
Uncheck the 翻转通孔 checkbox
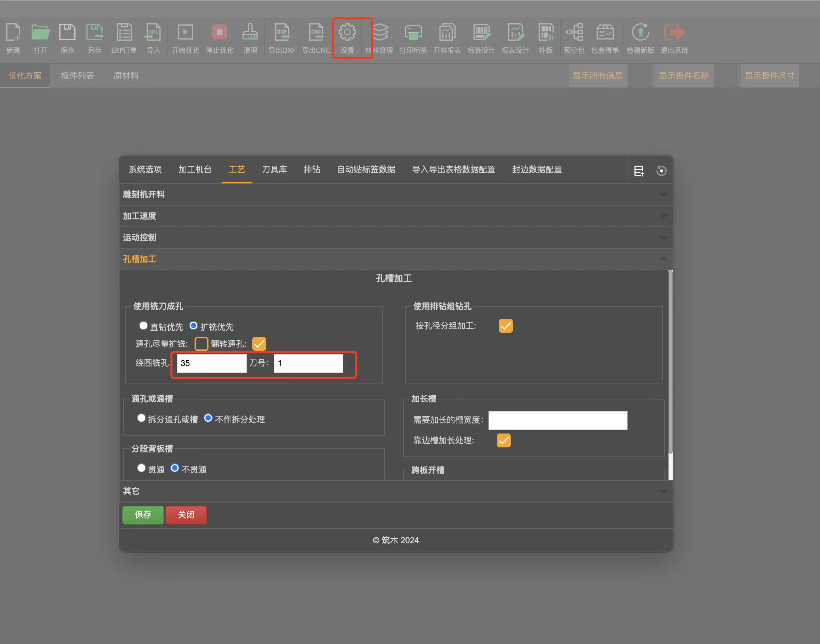[x=259, y=344]
